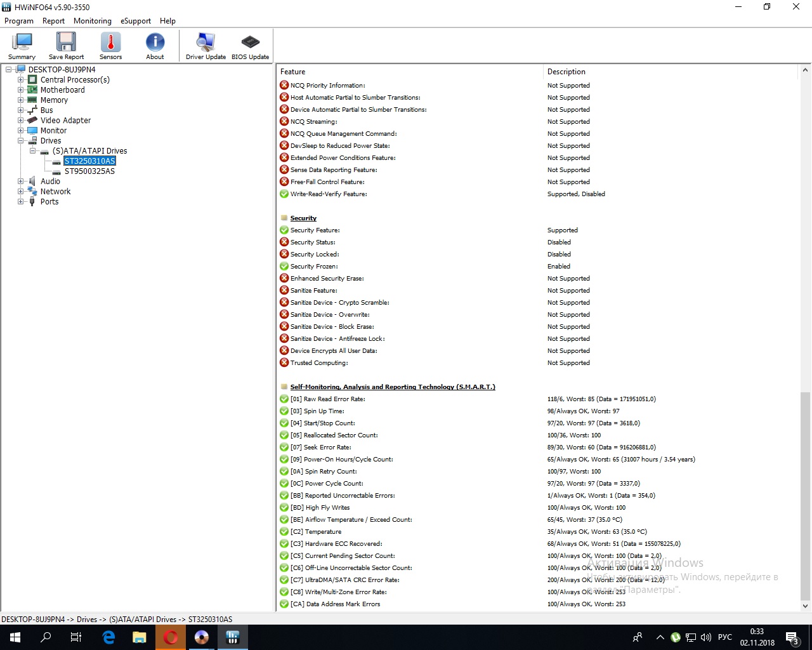Click the scroll-up arrow of the details list
Screen dimensions: 812x650
[x=805, y=70]
